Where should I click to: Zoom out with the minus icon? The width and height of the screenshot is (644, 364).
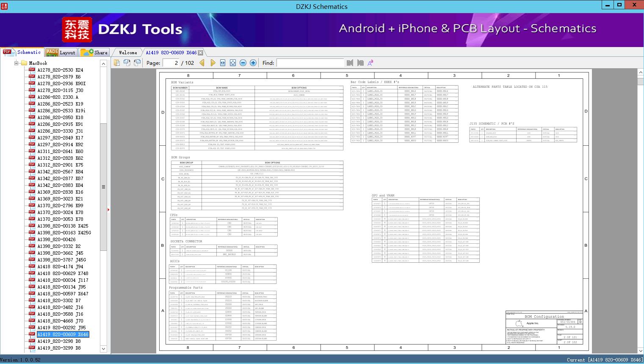[x=243, y=63]
